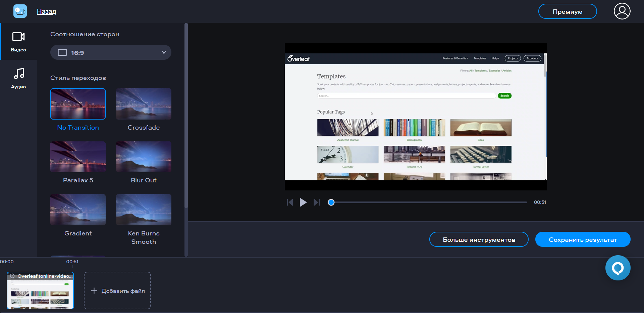This screenshot has width=644, height=313.
Task: Select the Gradient transition style
Action: [78, 210]
